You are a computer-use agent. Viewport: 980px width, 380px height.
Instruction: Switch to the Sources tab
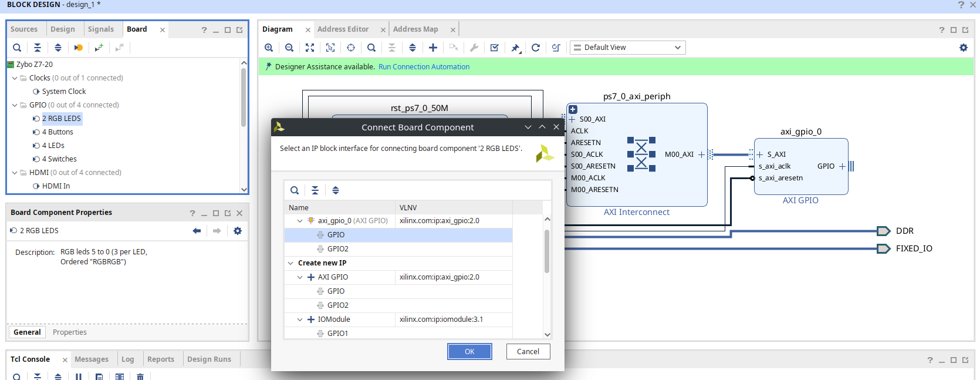pyautogui.click(x=24, y=29)
